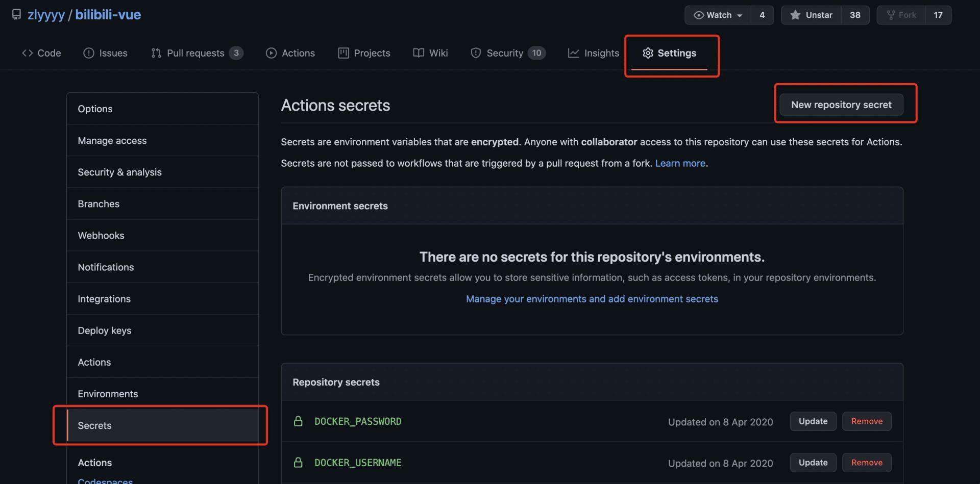This screenshot has height=484, width=980.
Task: Open the Projects tab
Action: coord(364,53)
